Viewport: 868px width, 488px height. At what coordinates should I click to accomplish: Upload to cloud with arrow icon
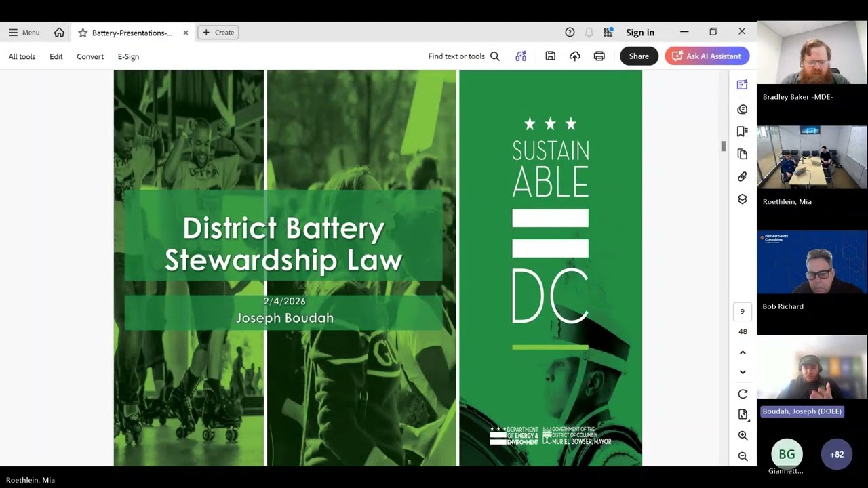tap(575, 56)
